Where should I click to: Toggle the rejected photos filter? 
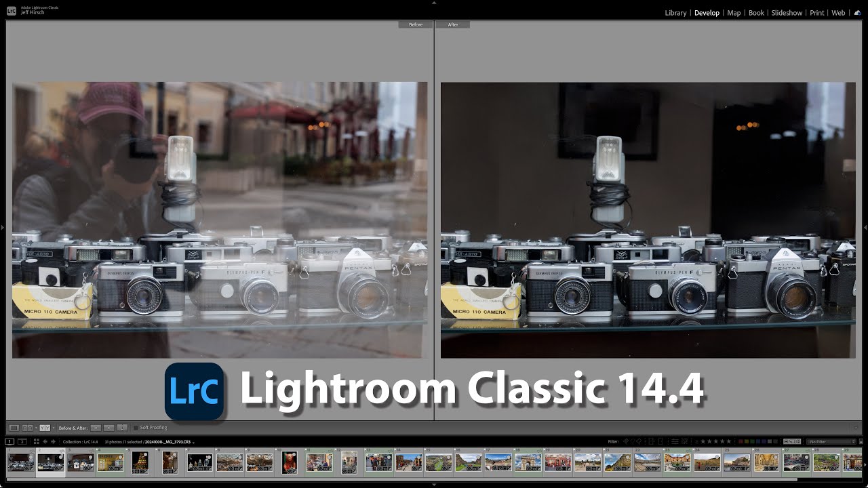[639, 442]
